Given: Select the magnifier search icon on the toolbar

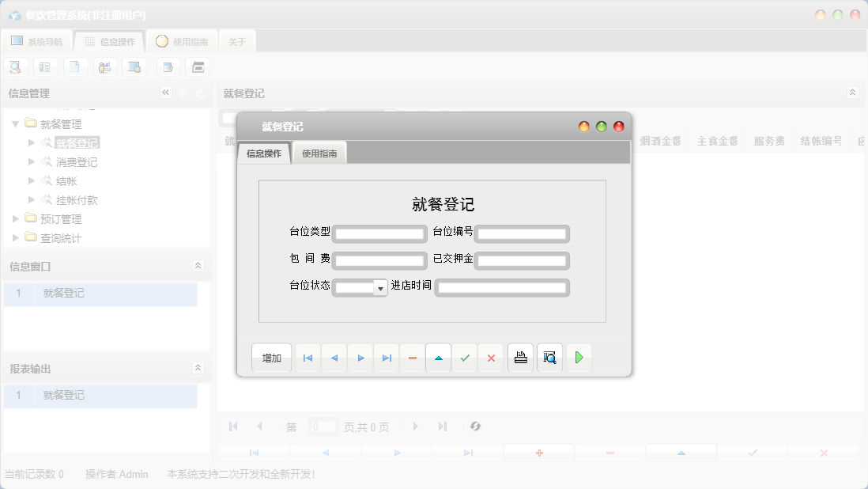Looking at the screenshot, I should click(15, 66).
